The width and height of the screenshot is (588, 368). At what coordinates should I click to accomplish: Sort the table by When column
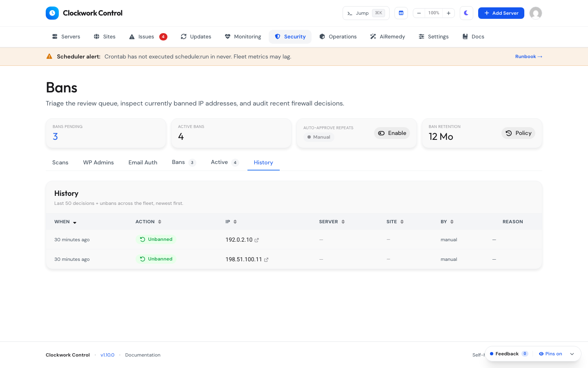pyautogui.click(x=65, y=222)
